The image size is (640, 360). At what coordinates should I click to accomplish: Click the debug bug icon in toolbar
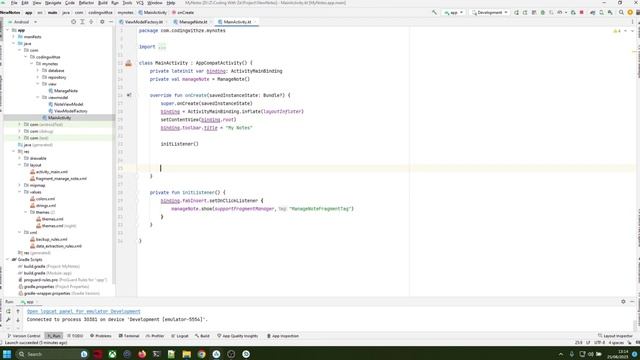coord(542,12)
